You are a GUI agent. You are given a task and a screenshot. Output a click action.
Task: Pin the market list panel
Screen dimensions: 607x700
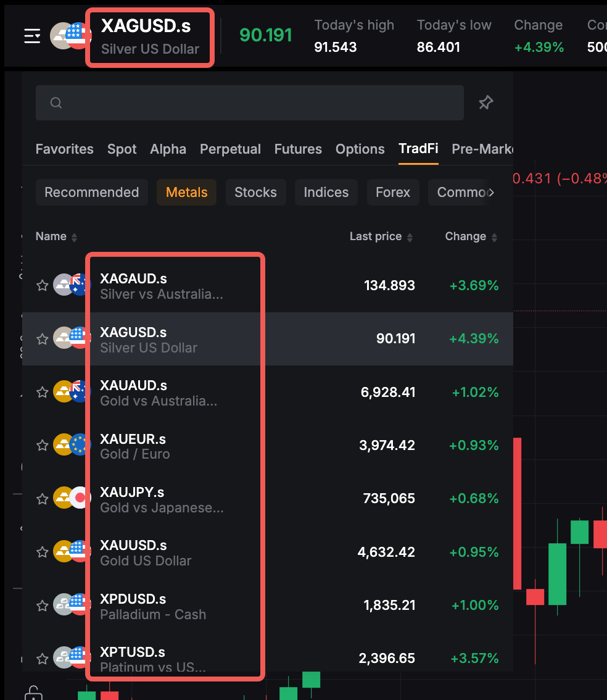point(486,102)
